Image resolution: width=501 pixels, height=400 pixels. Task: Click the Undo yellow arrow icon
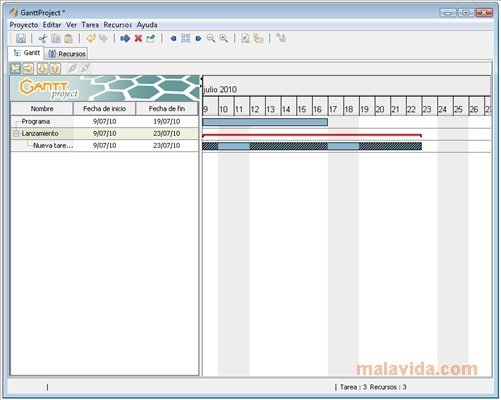(91, 38)
